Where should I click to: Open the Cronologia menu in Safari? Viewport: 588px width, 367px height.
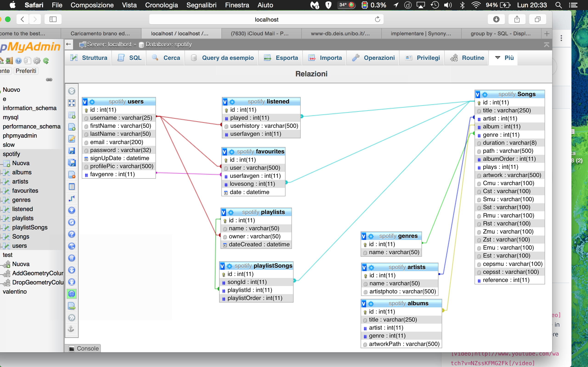tap(161, 5)
